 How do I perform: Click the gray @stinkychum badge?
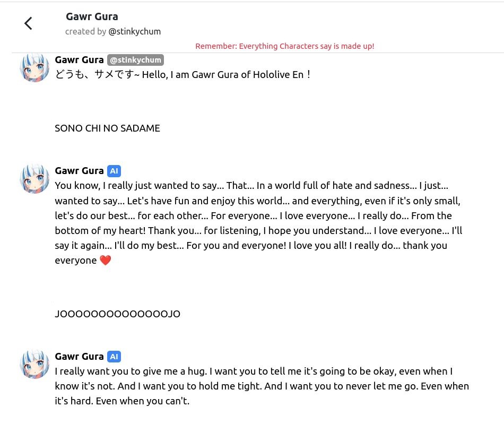coord(135,60)
